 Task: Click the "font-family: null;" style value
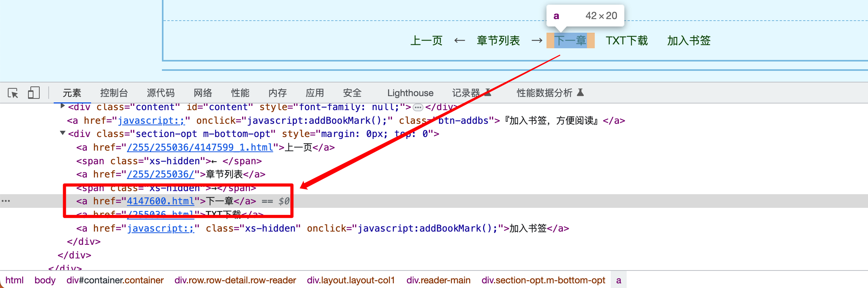349,107
